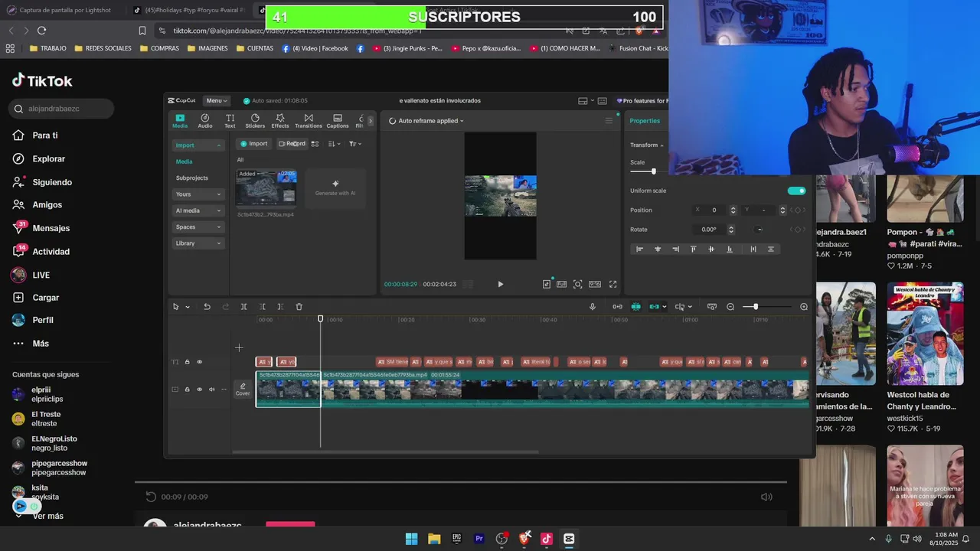This screenshot has width=980, height=551.
Task: Expand the Library section
Action: click(x=198, y=243)
